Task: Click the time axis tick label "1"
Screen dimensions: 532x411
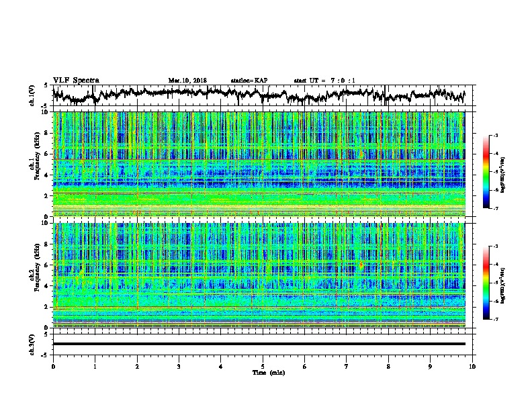Action: [x=95, y=367]
